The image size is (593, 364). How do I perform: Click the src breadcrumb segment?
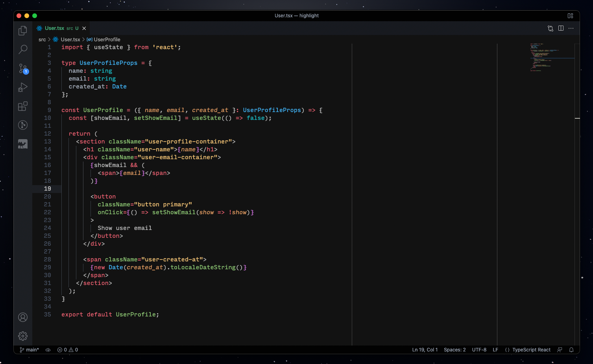42,40
